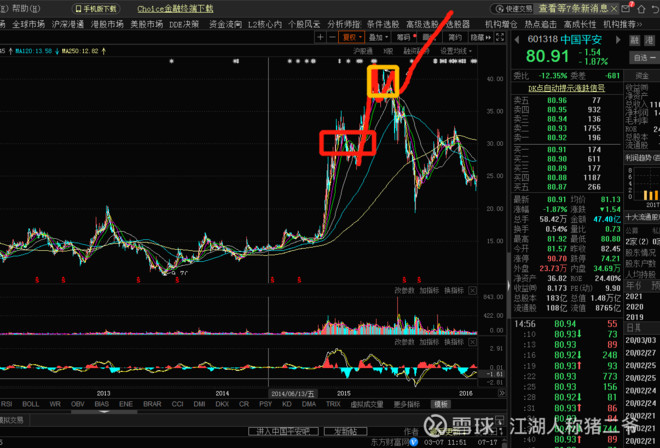Select the CCI indicator tab
This screenshot has width=660, height=448.
point(177,404)
